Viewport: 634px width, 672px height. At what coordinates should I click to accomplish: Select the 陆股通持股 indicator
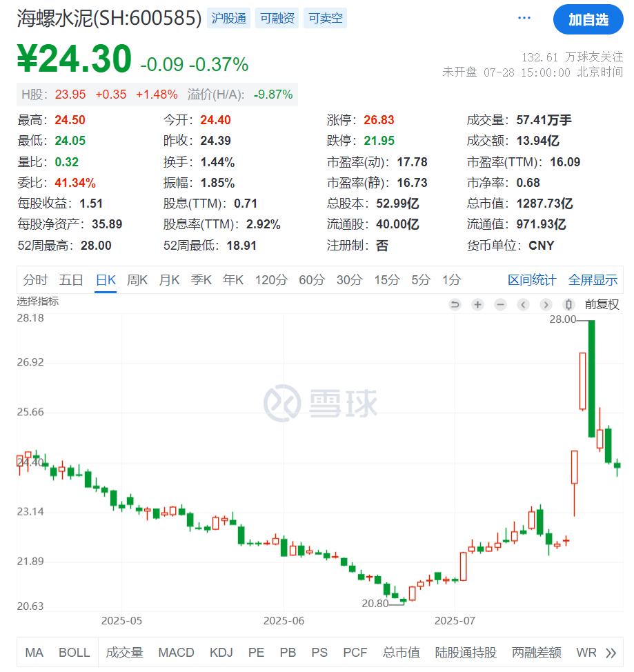(x=466, y=653)
